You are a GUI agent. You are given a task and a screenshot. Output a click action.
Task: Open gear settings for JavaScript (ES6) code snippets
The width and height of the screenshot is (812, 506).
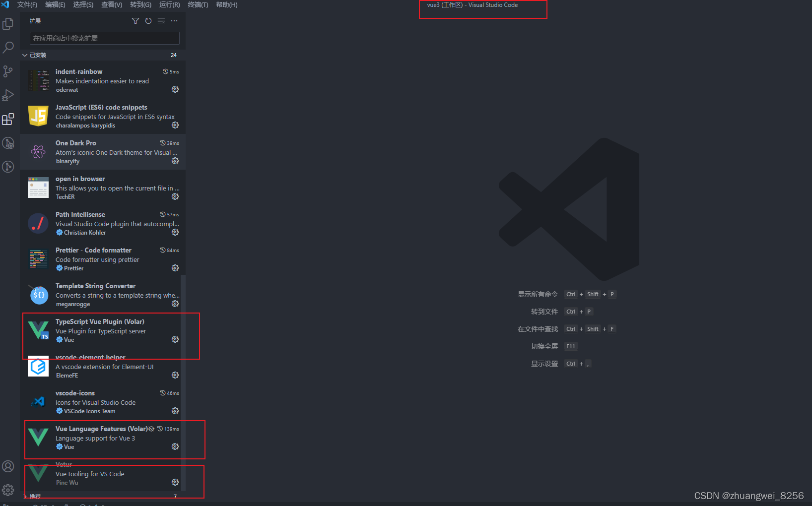click(175, 125)
